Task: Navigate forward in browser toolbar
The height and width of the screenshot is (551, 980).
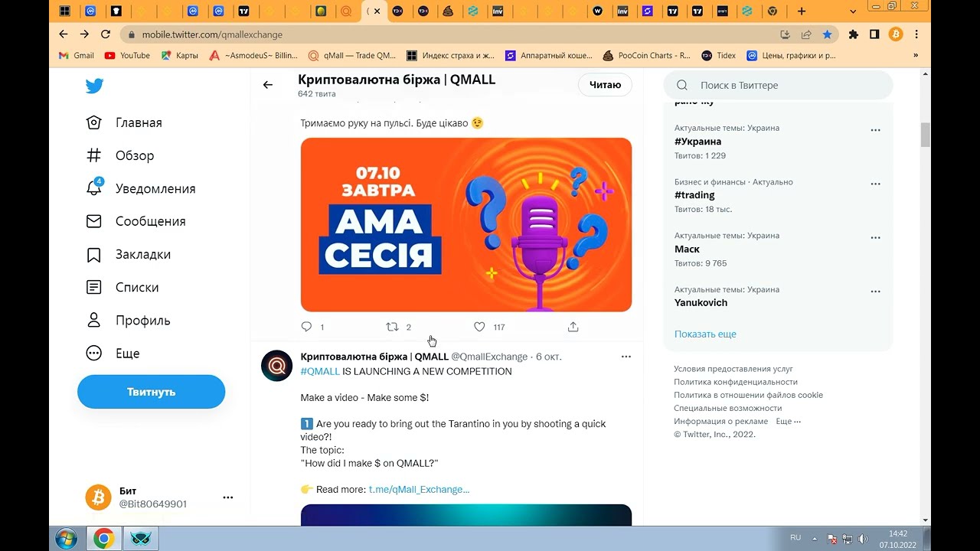Action: [x=84, y=34]
